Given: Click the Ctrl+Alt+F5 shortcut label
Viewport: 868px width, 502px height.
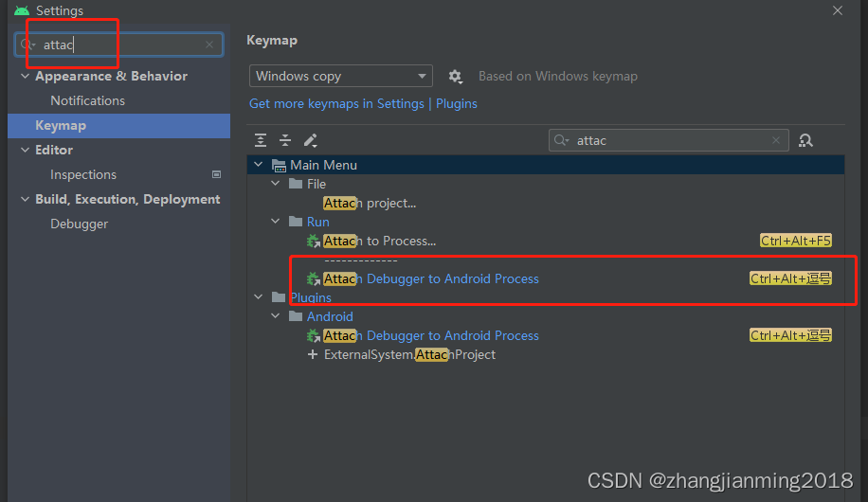Looking at the screenshot, I should click(x=795, y=241).
